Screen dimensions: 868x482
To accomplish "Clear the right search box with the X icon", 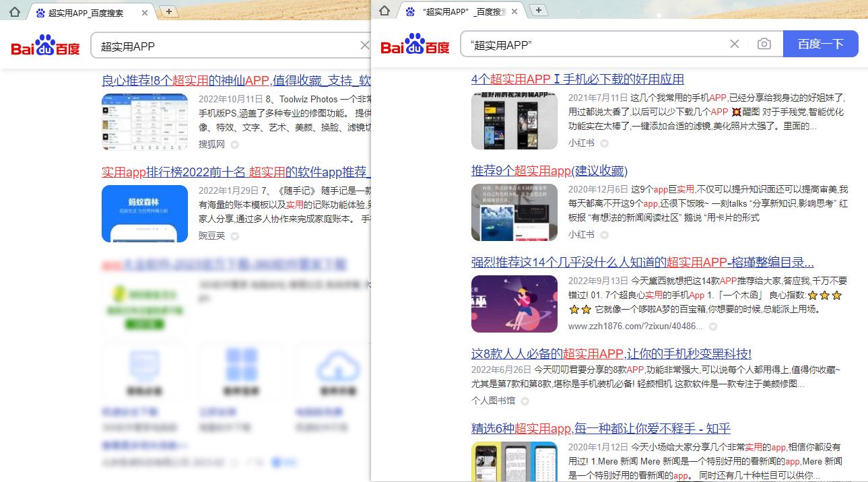I will point(734,43).
